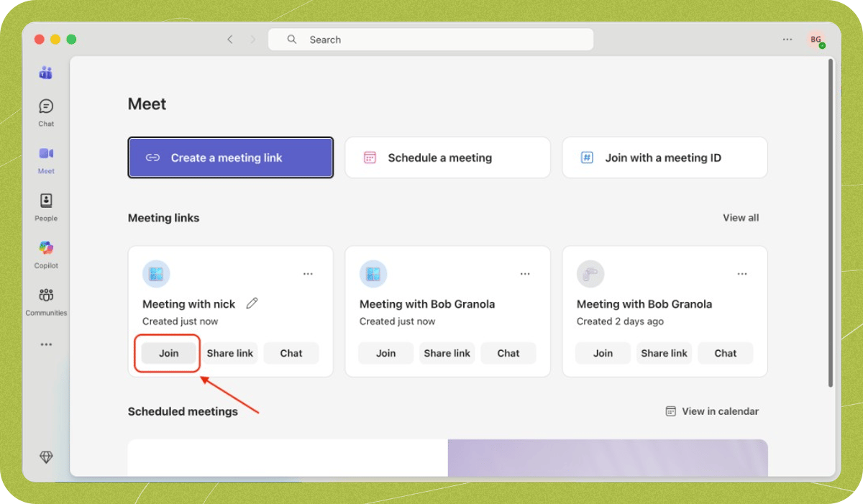Join the meeting created 2 days ago

tap(603, 353)
